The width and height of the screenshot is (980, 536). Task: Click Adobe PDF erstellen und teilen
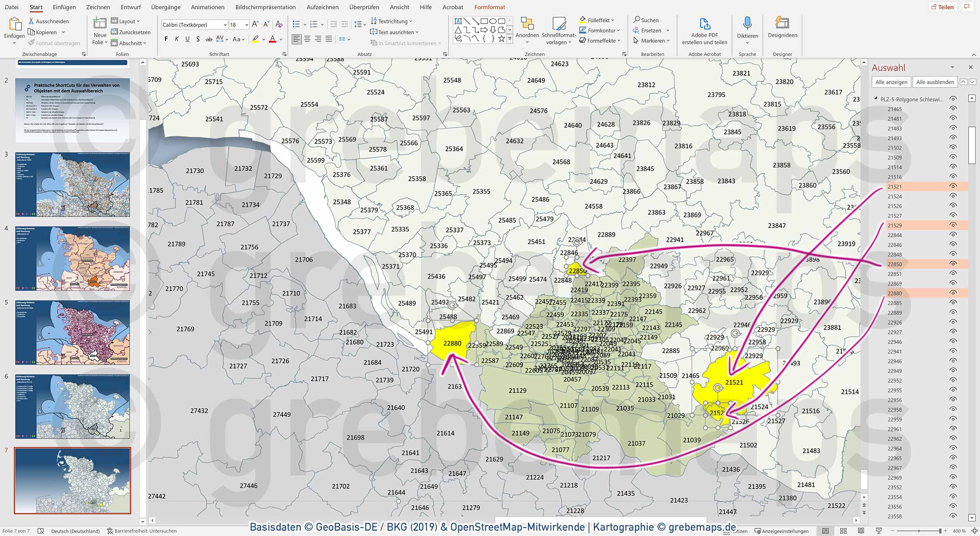coord(704,31)
